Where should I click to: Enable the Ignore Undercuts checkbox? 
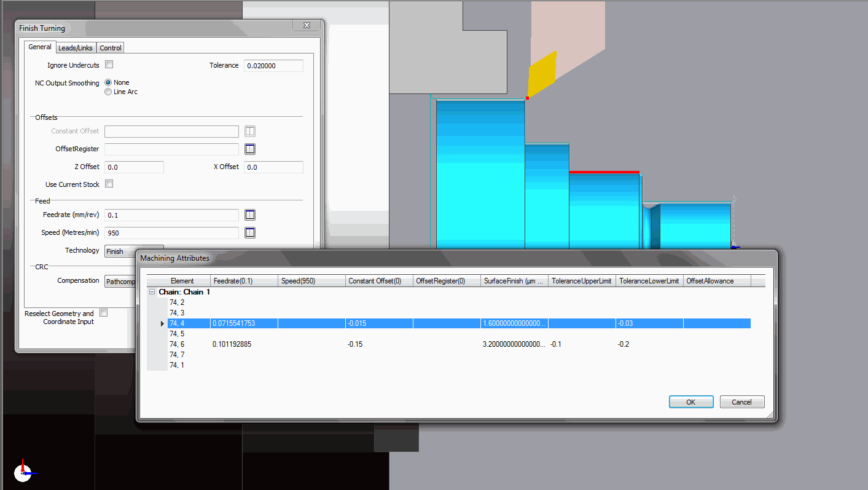109,65
